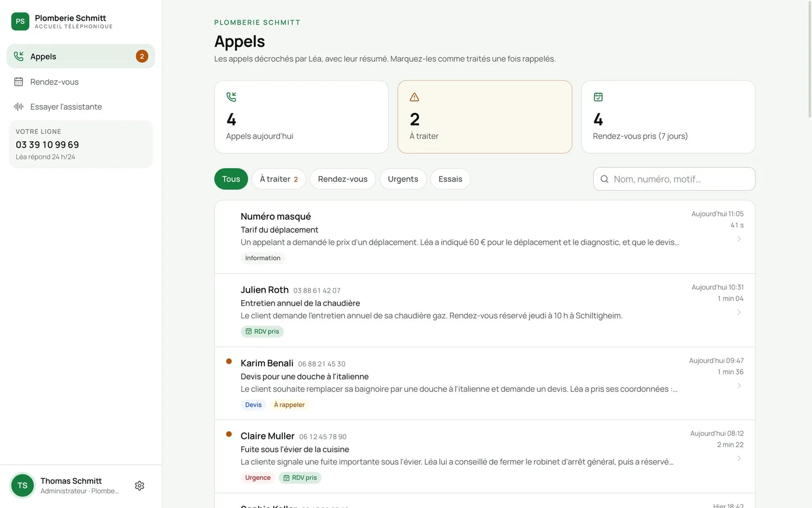Screen dimensions: 812x508
Task: Click the Votre ligne number 03 39 10 99 69
Action: tap(48, 145)
